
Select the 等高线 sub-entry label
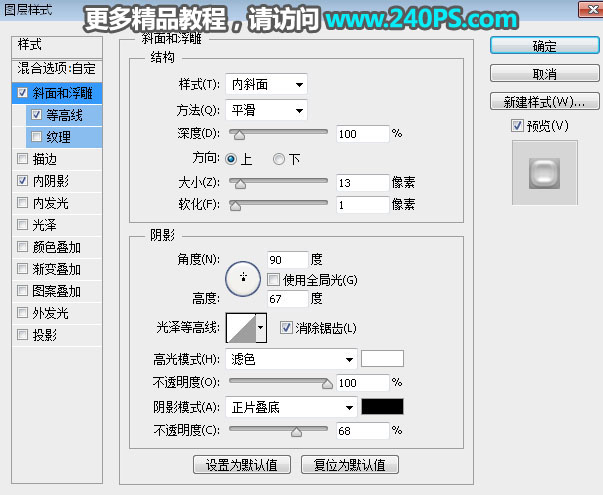[65, 115]
